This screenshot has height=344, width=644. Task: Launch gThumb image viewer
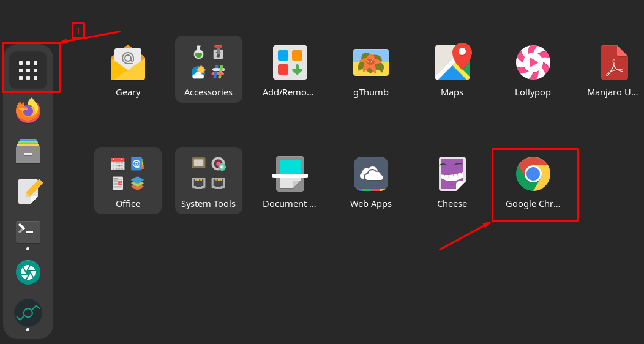click(x=371, y=62)
